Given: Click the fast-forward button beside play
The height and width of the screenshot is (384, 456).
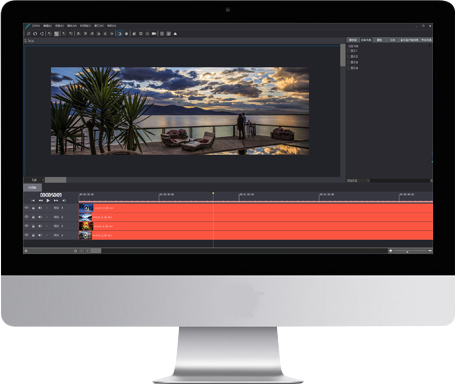Looking at the screenshot, I should (56, 200).
